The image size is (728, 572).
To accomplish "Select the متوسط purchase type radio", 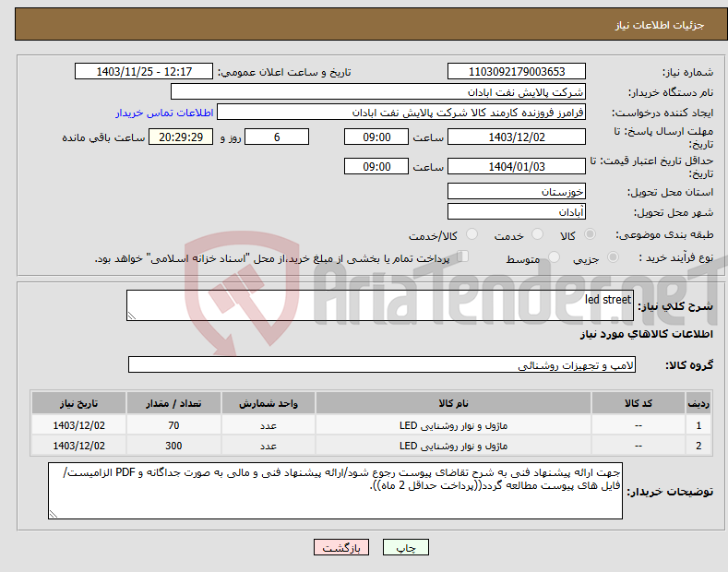I will click(x=554, y=256).
